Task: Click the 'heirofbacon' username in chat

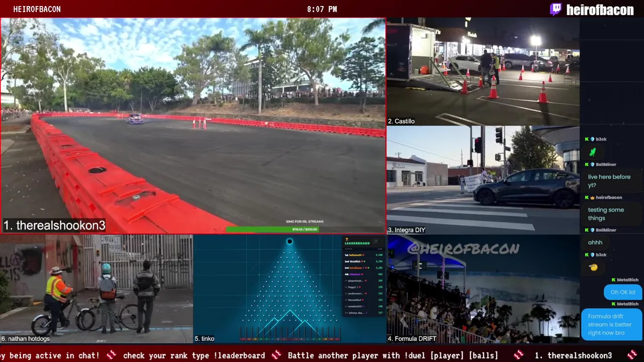Action: tap(609, 198)
